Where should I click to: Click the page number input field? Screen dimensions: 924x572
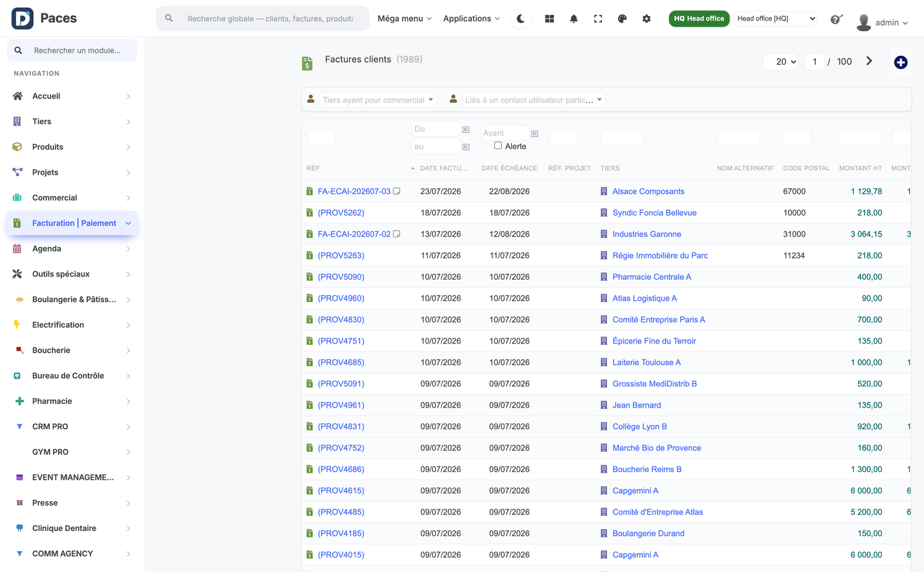tap(815, 62)
